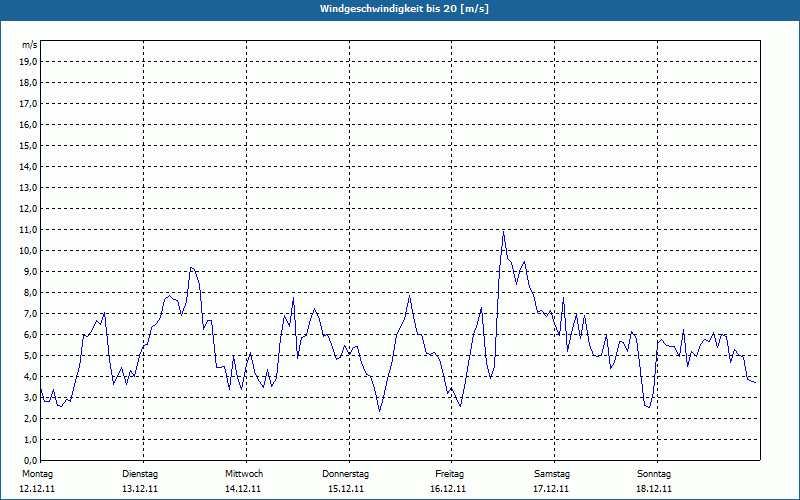The height and width of the screenshot is (500, 800).
Task: Select the 3,0 y-axis value
Action: (31, 397)
